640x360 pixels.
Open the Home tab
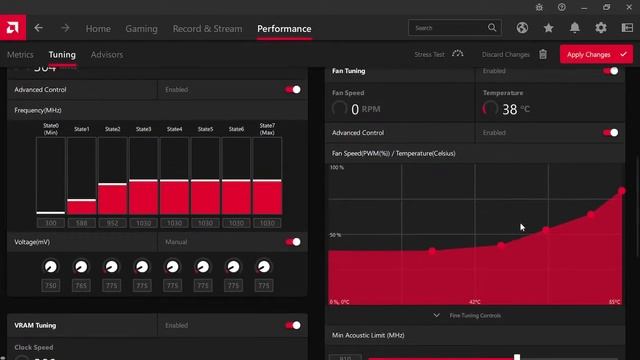coord(98,29)
